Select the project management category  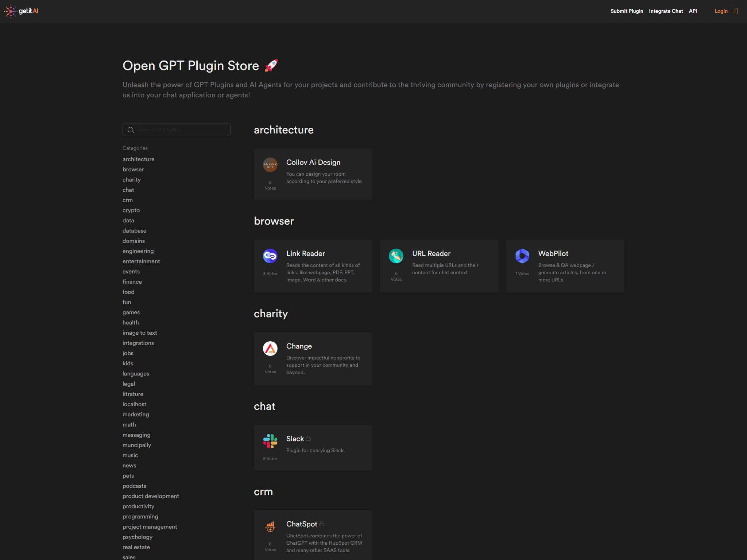[x=150, y=527]
